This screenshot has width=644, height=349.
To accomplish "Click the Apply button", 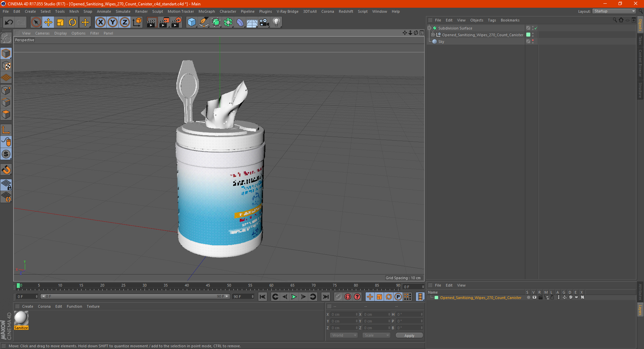I will point(409,336).
